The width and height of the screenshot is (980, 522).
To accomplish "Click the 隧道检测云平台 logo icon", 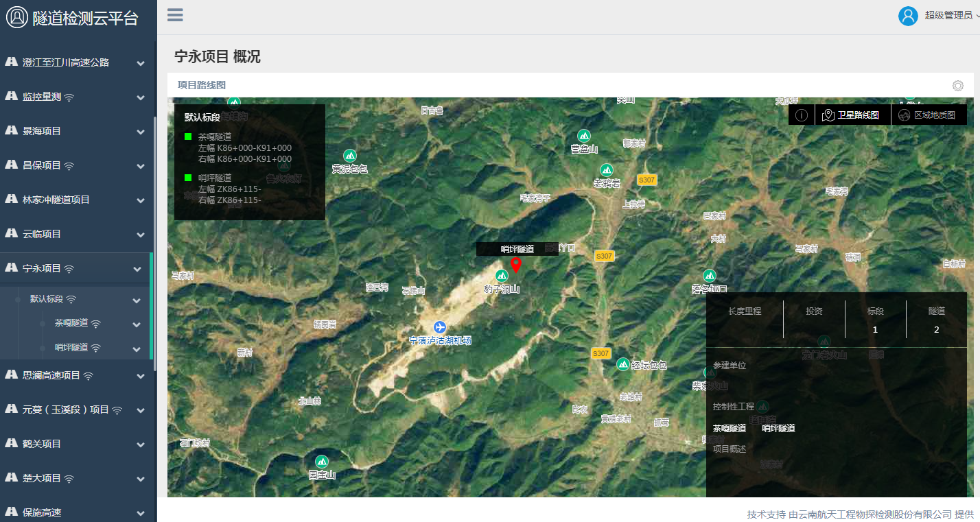I will (17, 17).
